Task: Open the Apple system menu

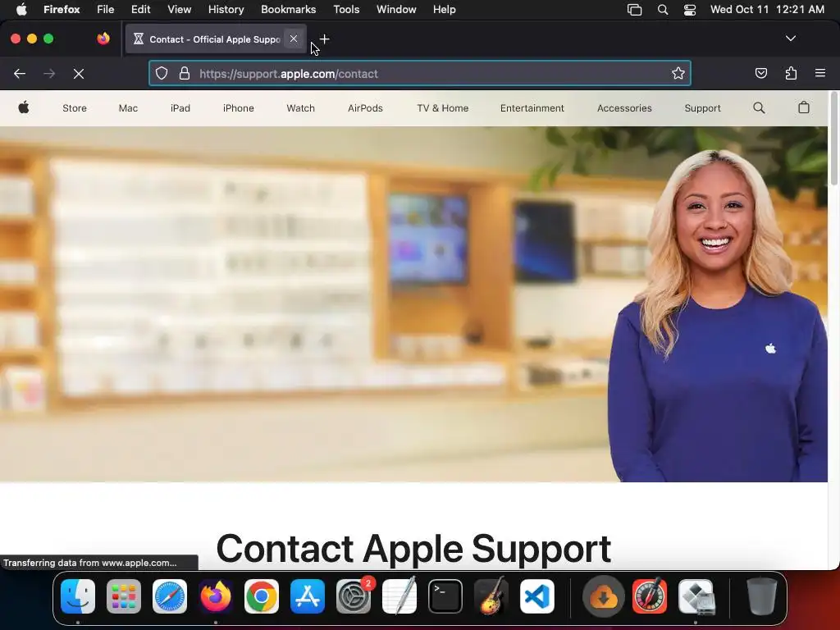Action: click(x=21, y=10)
